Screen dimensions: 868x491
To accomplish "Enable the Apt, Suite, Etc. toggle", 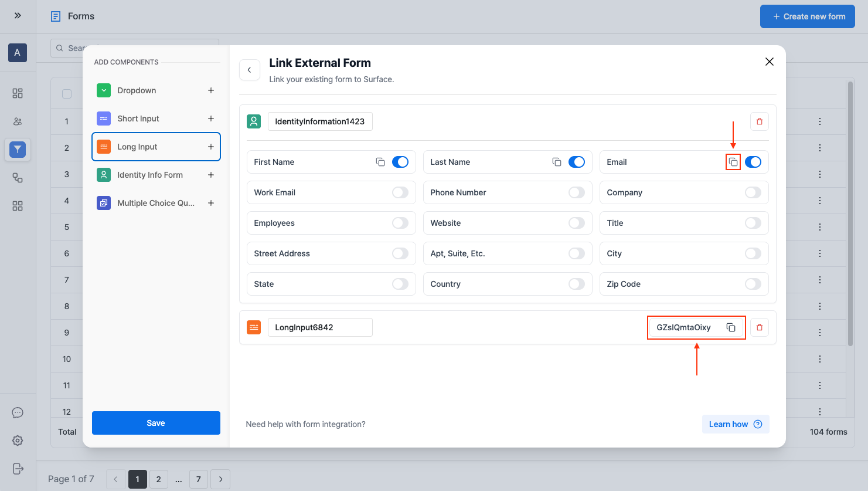I will tap(577, 253).
